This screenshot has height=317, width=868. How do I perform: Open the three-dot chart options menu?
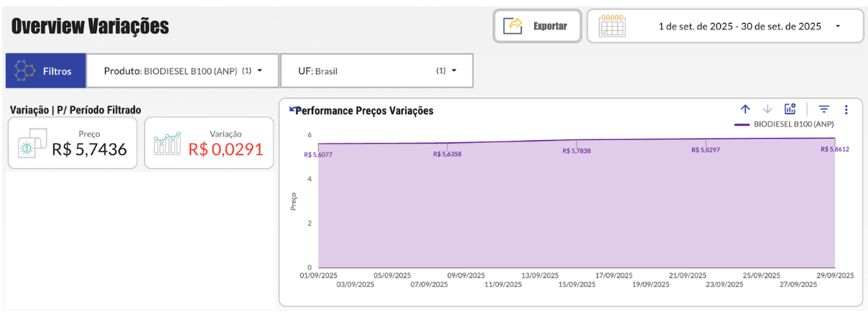[x=846, y=109]
